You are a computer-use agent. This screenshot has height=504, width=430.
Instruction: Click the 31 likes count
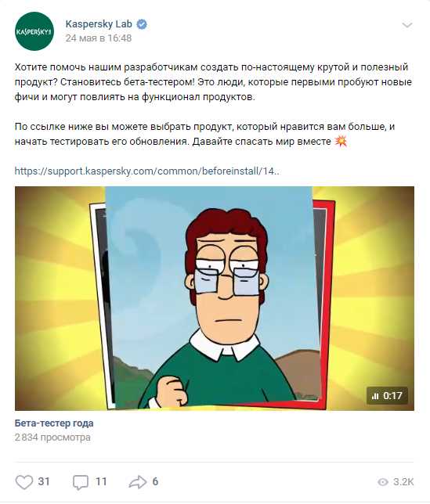click(44, 482)
